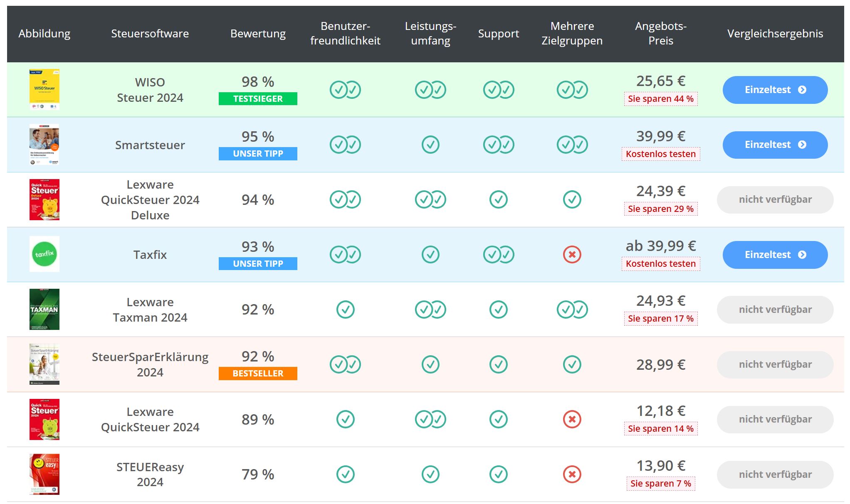Click Smartsteuer Zielgruppen double-check icon
850x504 pixels.
[572, 145]
